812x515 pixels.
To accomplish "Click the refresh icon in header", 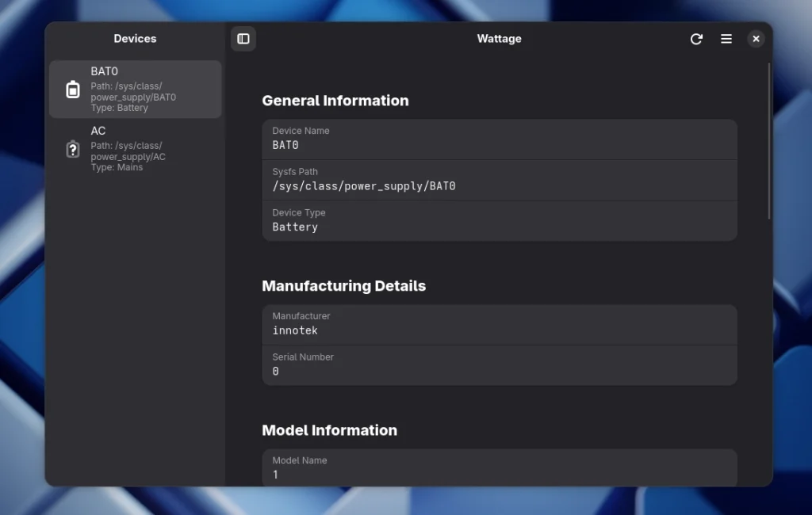I will click(x=696, y=39).
